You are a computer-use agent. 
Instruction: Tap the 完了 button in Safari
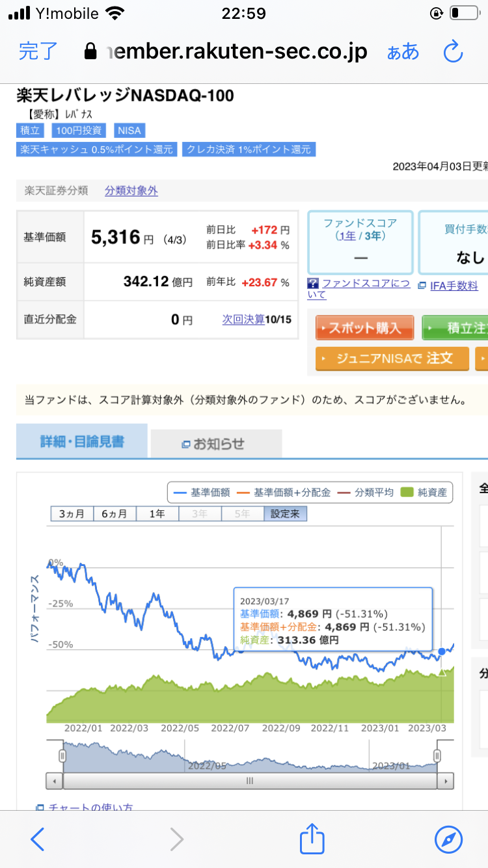38,51
